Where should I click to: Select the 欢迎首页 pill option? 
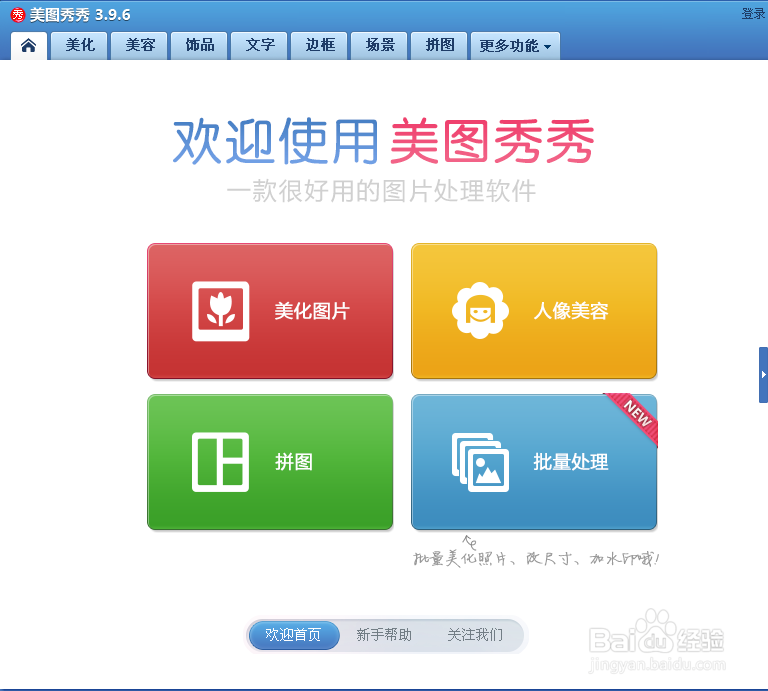click(294, 635)
